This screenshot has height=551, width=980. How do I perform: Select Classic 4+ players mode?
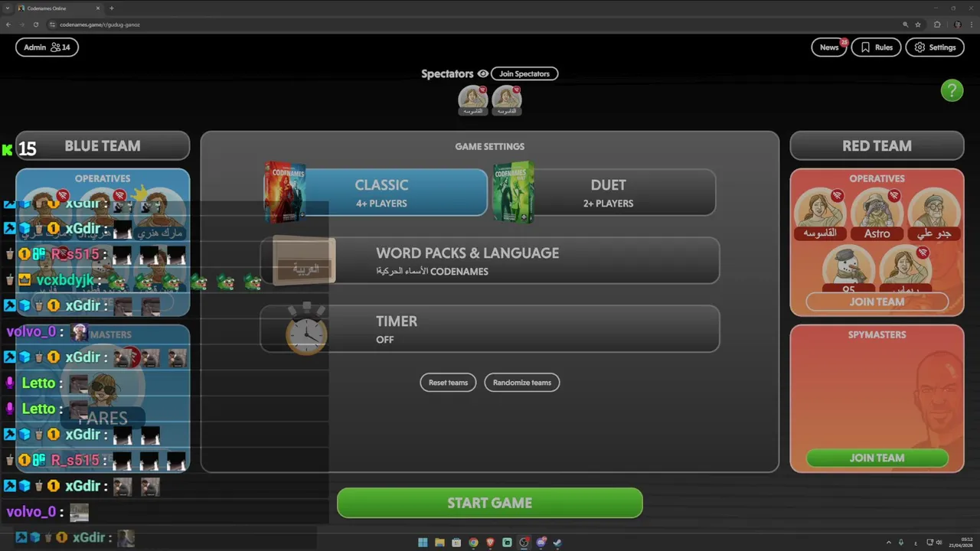(381, 193)
